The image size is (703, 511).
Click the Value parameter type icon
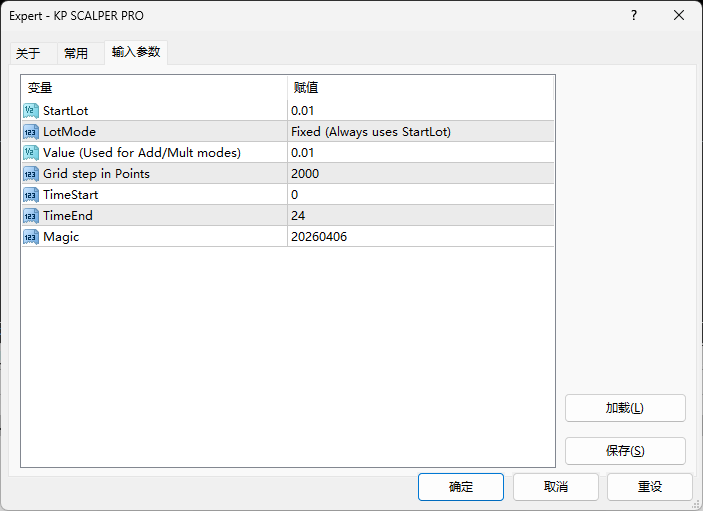point(30,152)
